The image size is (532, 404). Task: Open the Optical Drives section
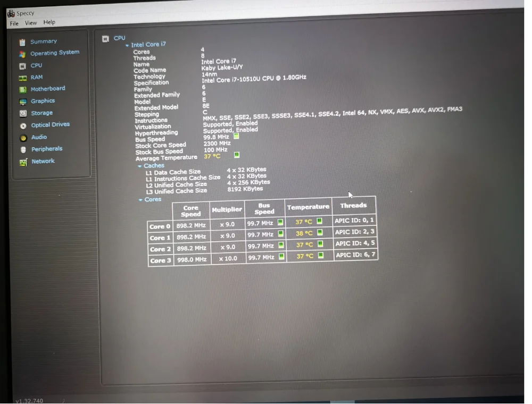click(x=51, y=125)
